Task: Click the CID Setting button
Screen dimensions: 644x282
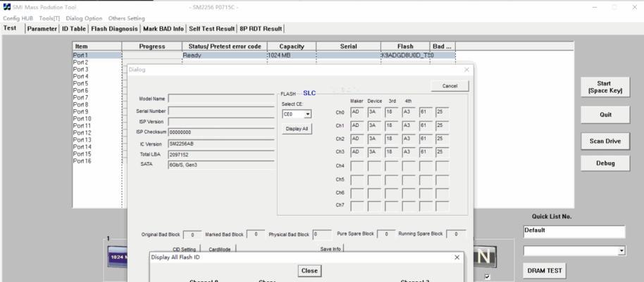Action: [184, 249]
